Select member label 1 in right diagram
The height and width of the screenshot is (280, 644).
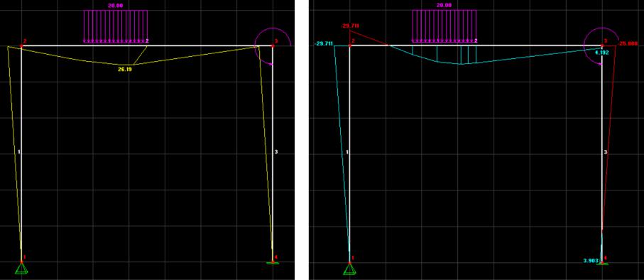[x=347, y=152]
